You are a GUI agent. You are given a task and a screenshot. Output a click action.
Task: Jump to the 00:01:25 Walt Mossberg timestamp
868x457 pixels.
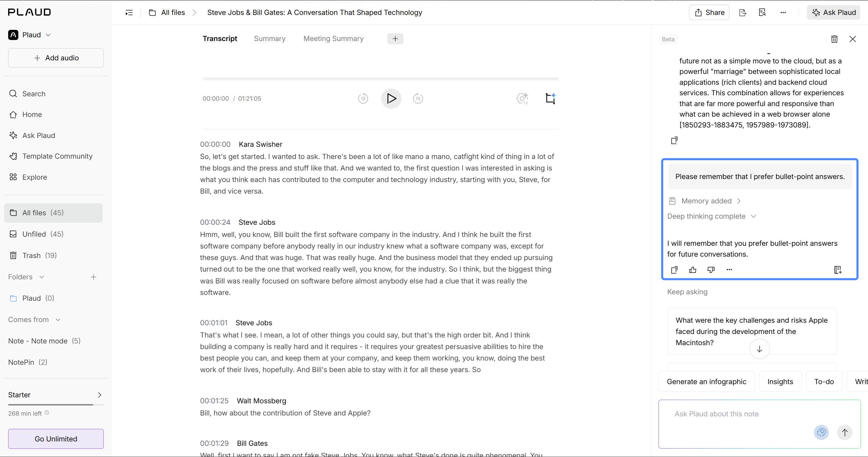(x=214, y=401)
